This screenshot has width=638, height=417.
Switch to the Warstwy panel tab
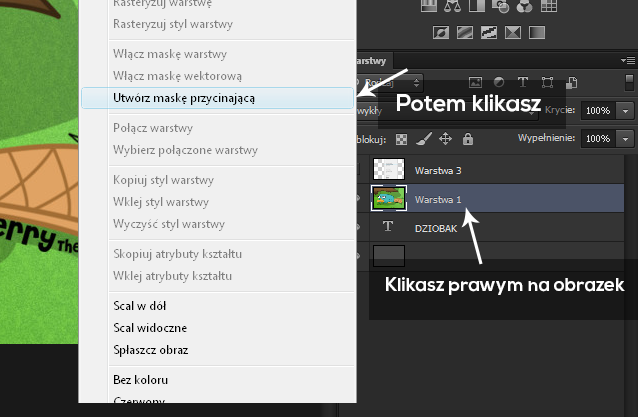pos(370,61)
